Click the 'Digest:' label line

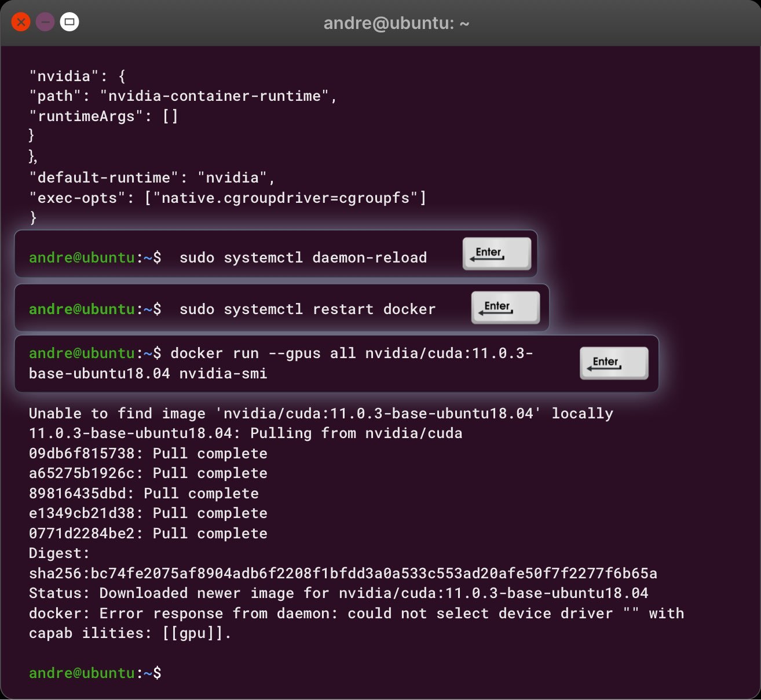pos(60,553)
